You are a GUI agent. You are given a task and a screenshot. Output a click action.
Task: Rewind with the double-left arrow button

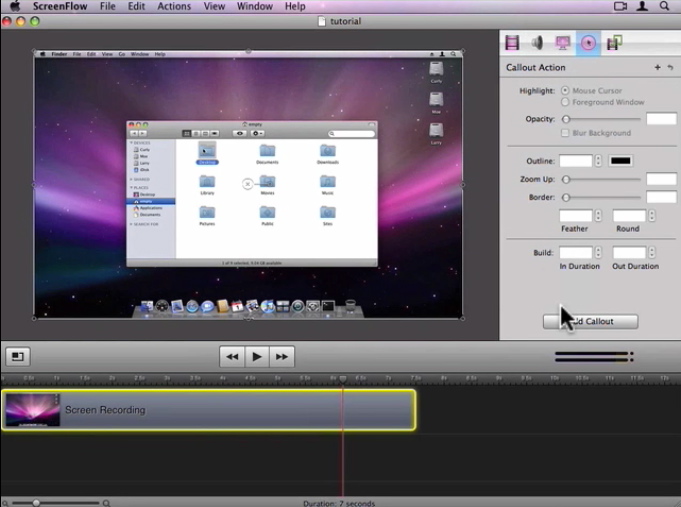coord(232,357)
